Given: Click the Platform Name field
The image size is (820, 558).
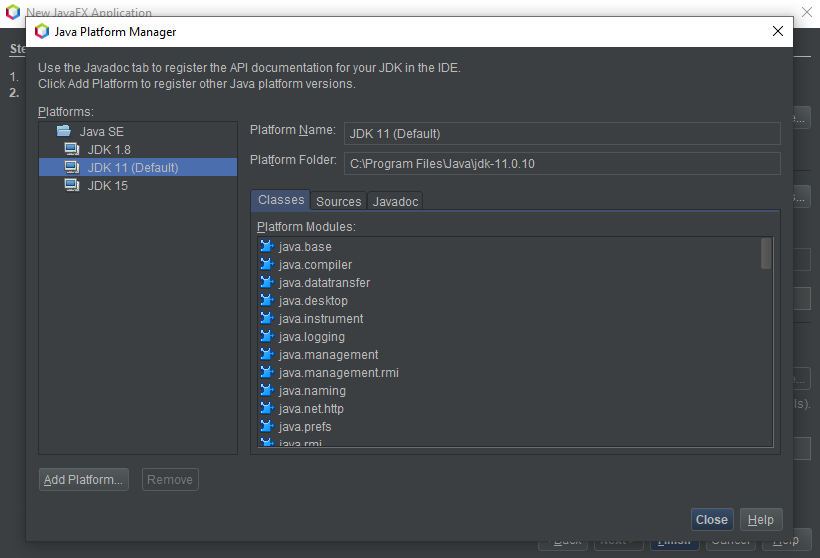Looking at the screenshot, I should tap(562, 133).
